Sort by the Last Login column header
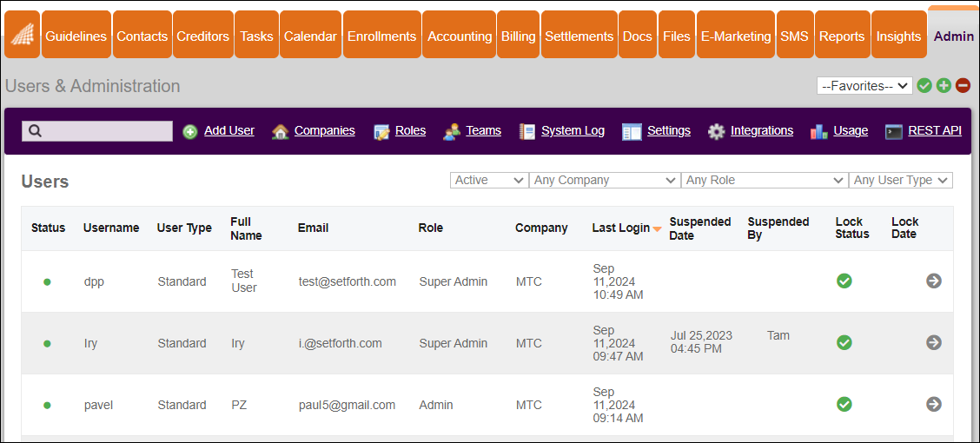980x443 pixels. (x=621, y=228)
